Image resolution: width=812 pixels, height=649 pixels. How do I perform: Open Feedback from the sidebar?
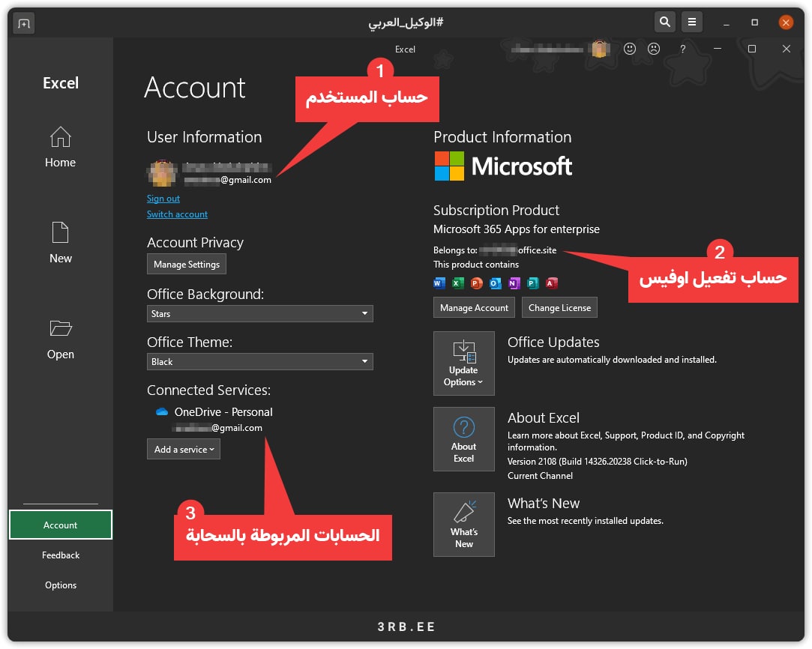(61, 555)
